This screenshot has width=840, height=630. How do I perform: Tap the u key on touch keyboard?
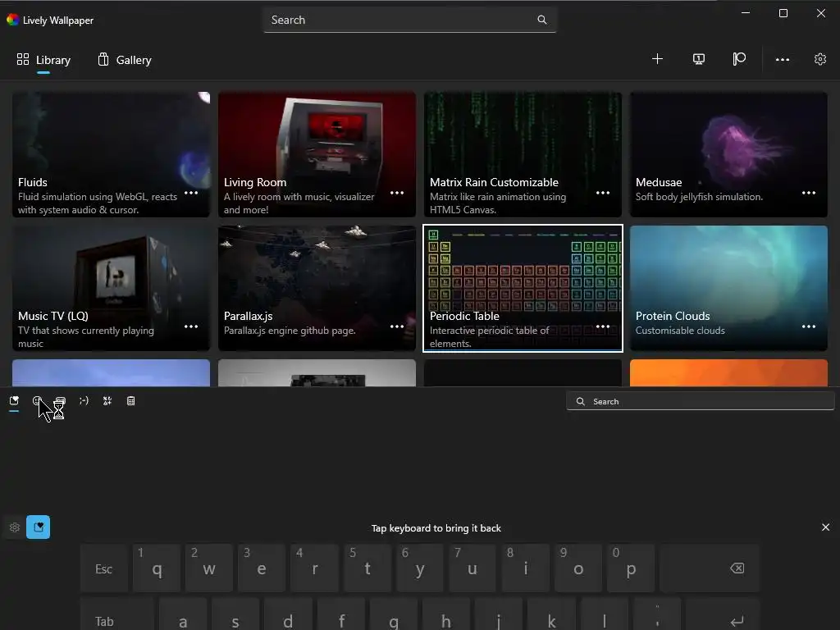click(x=472, y=568)
